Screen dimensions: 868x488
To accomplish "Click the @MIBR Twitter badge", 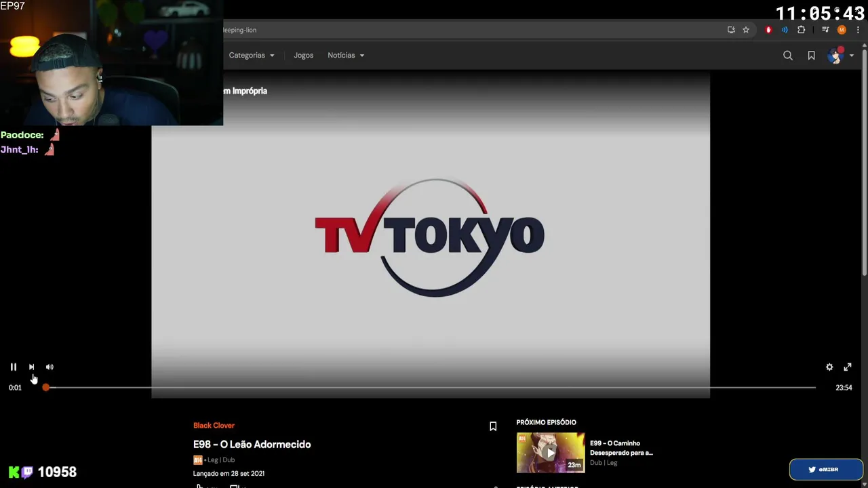I will (x=826, y=469).
